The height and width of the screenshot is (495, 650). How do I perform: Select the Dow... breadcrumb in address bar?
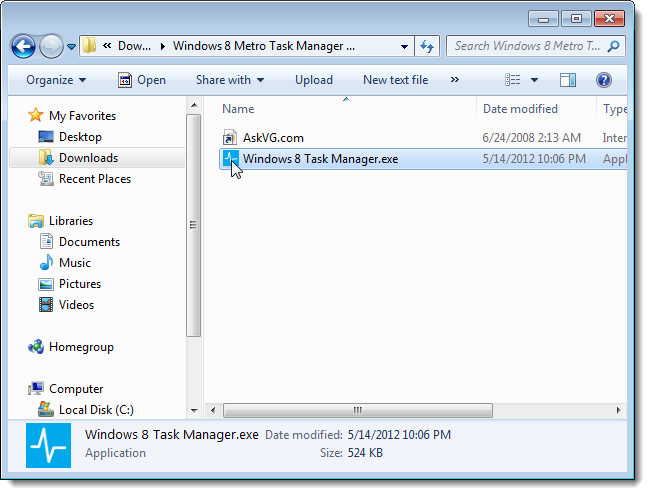[134, 46]
